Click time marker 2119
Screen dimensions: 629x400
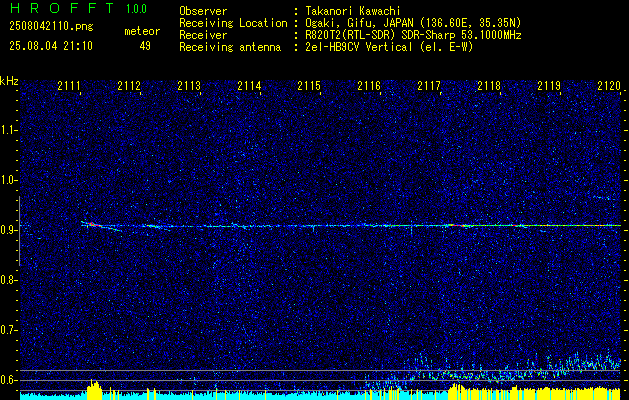[x=549, y=86]
